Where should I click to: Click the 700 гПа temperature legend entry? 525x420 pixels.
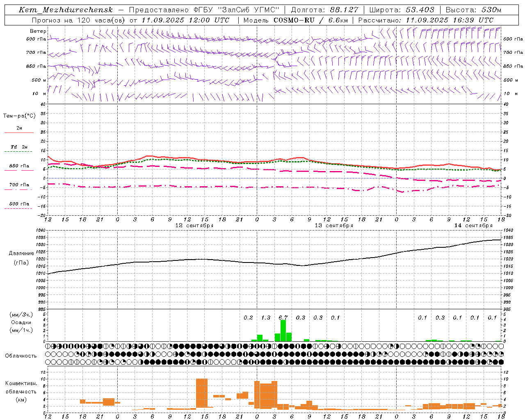(19, 185)
